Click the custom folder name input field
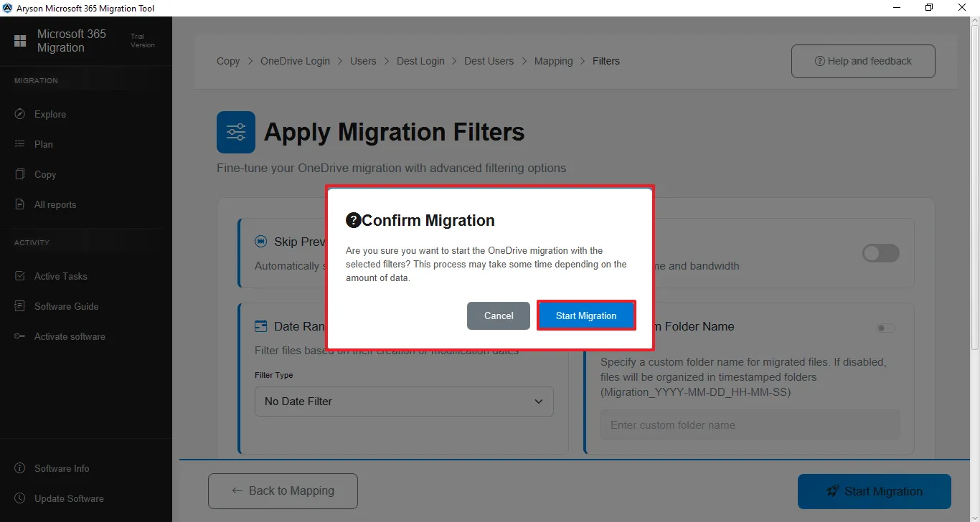Image resolution: width=980 pixels, height=522 pixels. point(750,424)
